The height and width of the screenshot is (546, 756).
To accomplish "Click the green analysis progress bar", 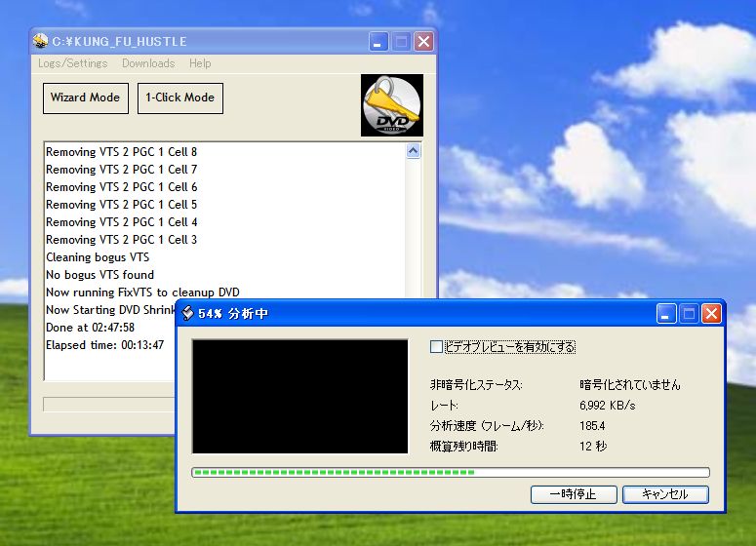I will click(451, 472).
